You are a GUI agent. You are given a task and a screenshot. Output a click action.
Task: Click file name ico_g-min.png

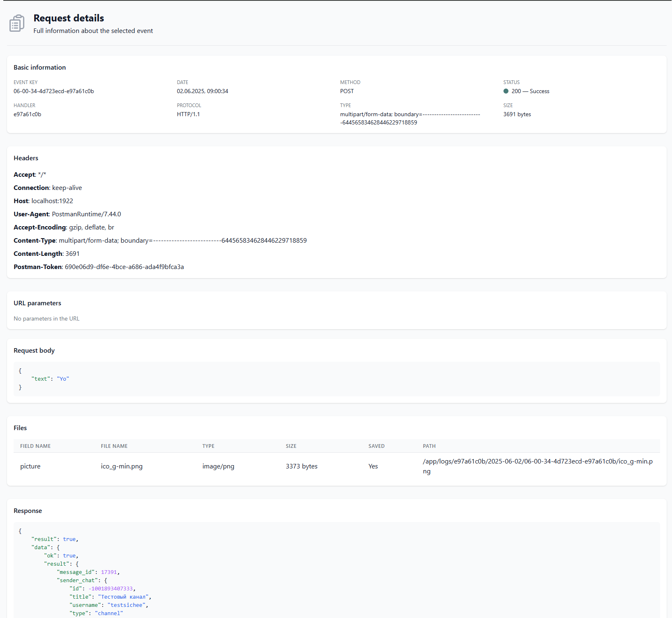(122, 466)
